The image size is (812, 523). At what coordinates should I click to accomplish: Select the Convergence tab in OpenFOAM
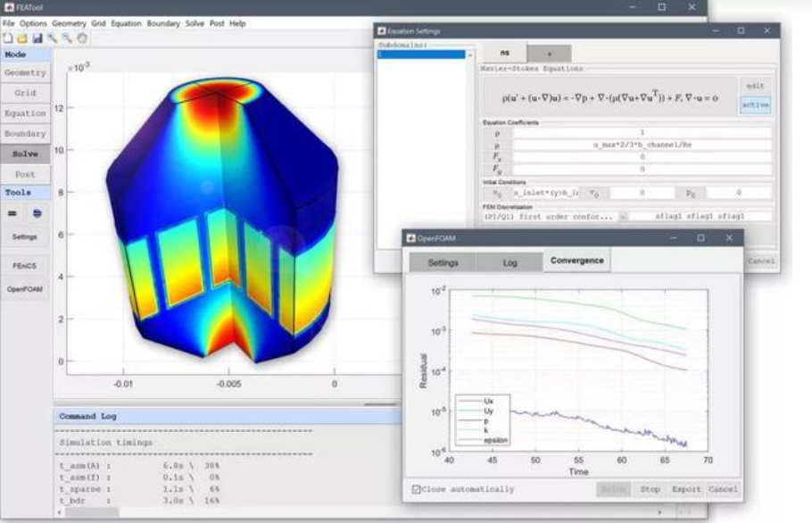click(577, 261)
